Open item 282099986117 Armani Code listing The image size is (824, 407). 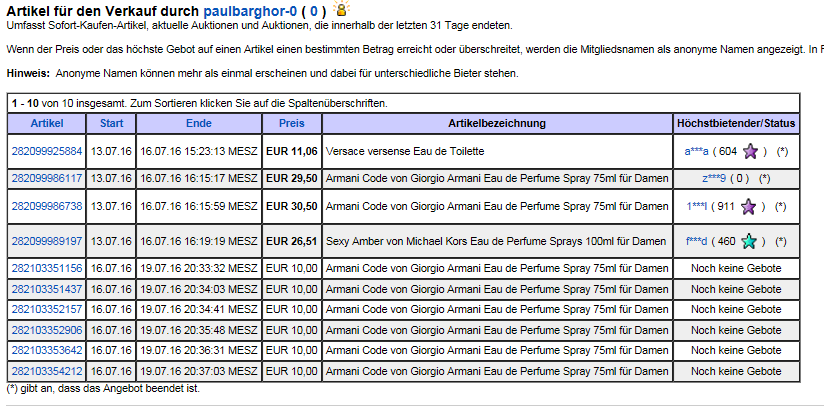pos(47,178)
